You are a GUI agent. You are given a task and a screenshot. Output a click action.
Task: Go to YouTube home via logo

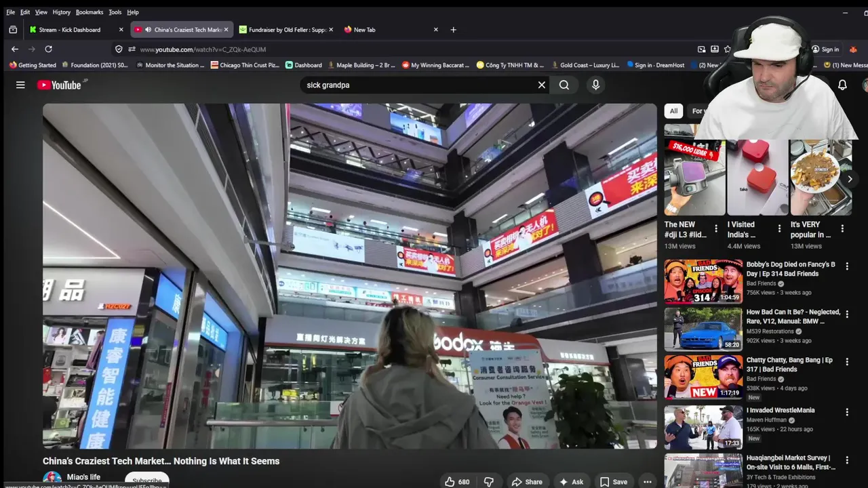[x=59, y=85]
